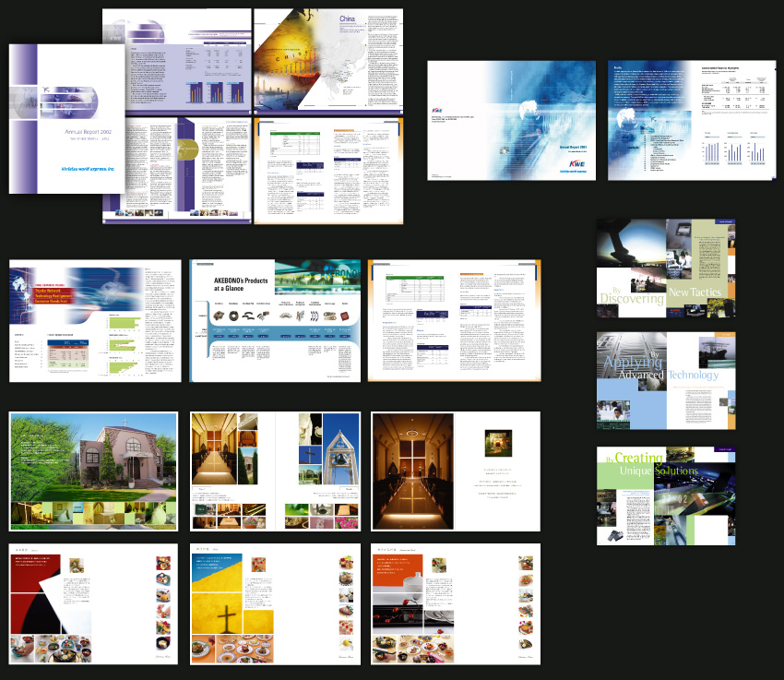
Task: Click the China heading text
Action: (348, 18)
